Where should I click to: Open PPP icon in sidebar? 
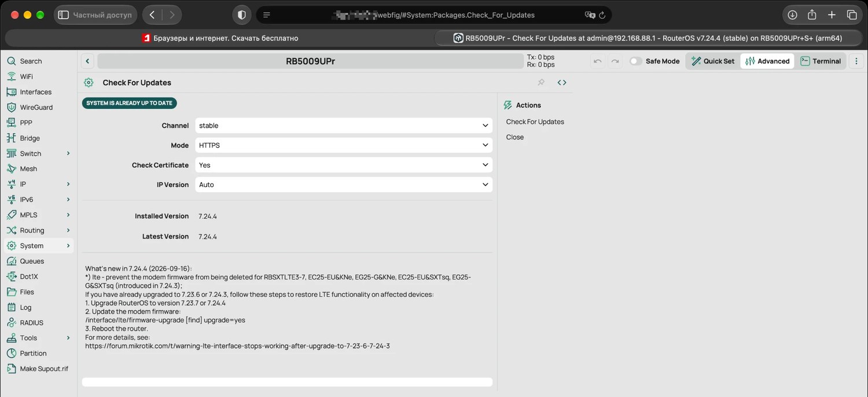(x=11, y=123)
